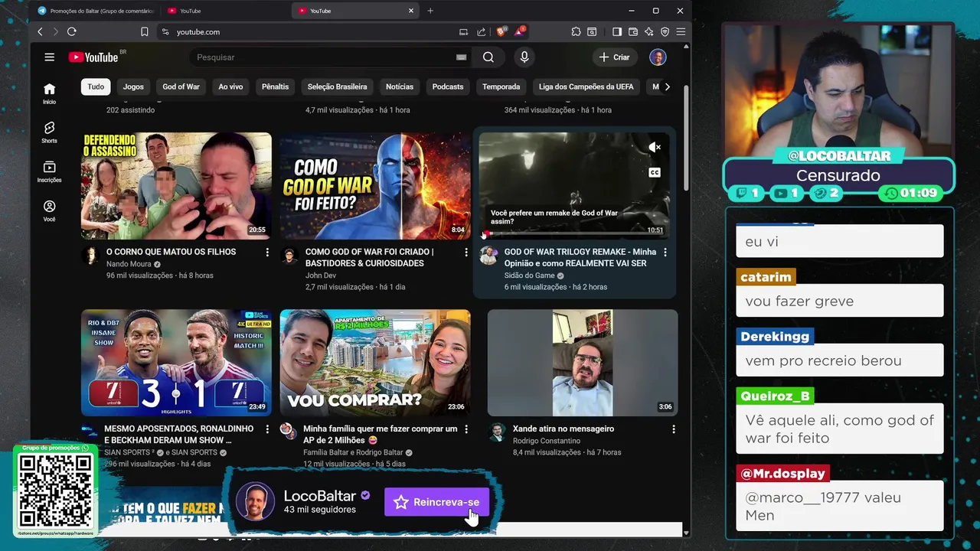Open options for Ronaldinho e Beckham video
This screenshot has height=551, width=980.
(267, 429)
